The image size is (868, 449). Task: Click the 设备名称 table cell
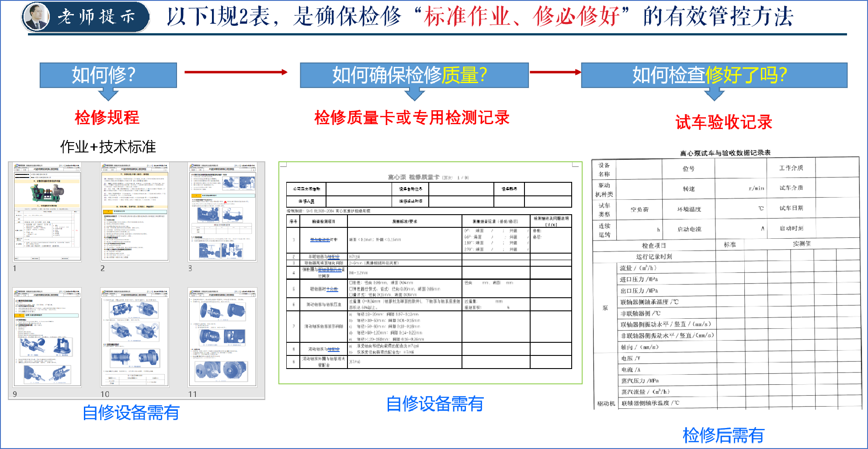(604, 170)
